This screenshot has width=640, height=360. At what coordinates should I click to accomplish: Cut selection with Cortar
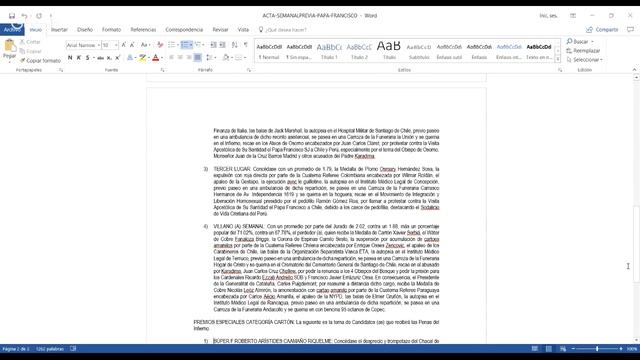(30, 42)
